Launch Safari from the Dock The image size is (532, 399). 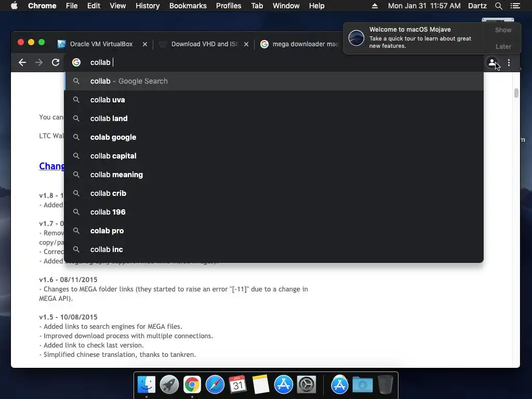pyautogui.click(x=215, y=385)
